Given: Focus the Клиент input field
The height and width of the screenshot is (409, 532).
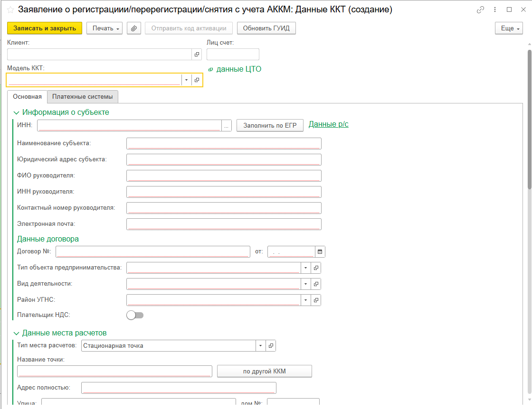Looking at the screenshot, I should (x=99, y=54).
